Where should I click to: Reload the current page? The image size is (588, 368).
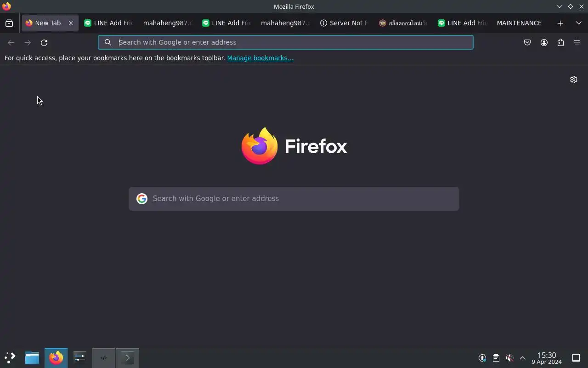pyautogui.click(x=44, y=42)
